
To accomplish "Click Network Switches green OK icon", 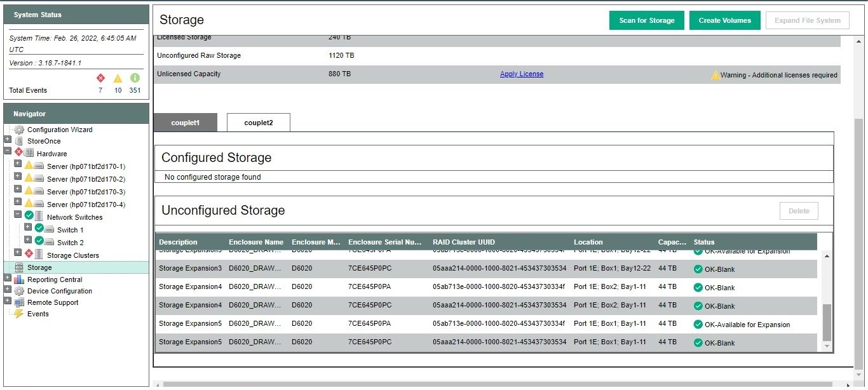I will point(29,216).
